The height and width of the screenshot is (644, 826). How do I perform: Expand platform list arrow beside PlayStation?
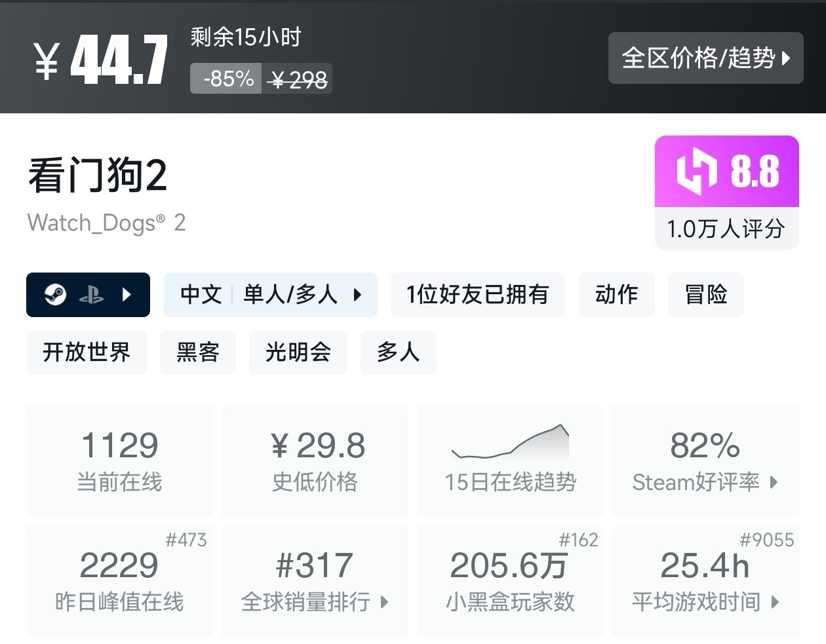127,295
